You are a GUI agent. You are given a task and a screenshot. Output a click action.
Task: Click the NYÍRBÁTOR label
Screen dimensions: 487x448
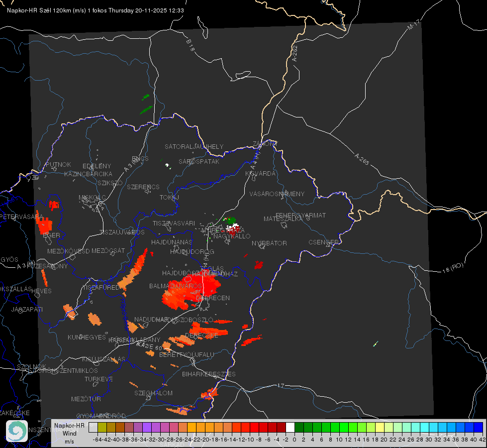(x=269, y=243)
